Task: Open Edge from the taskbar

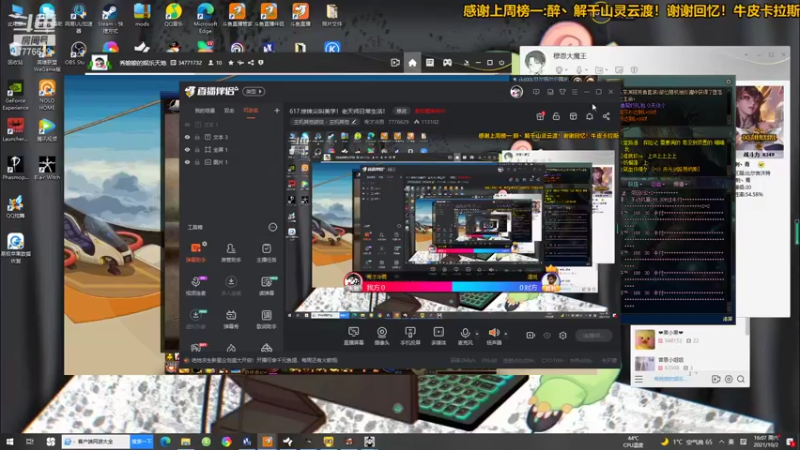Action: pos(165,441)
